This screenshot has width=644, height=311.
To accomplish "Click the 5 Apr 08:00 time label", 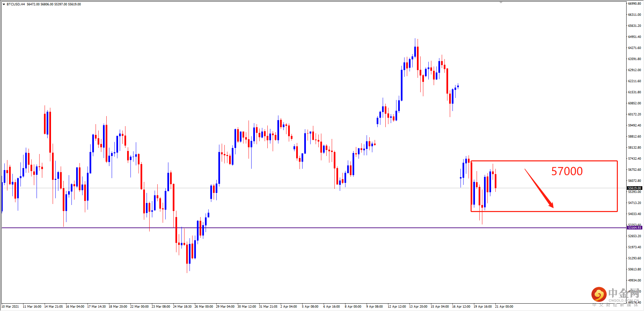I will [x=310, y=307].
